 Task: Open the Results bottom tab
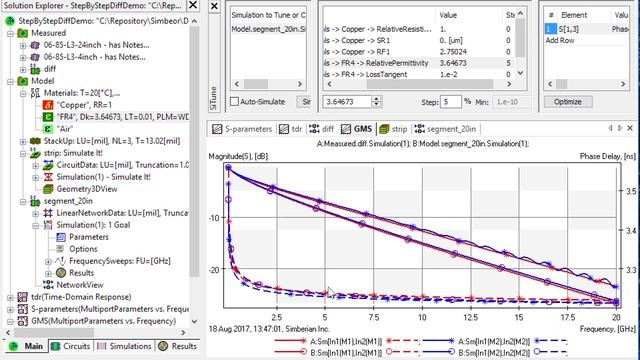click(x=178, y=346)
